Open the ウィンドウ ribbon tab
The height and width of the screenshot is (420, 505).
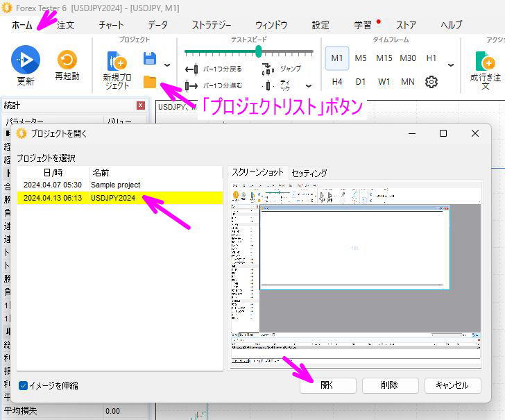tap(271, 25)
